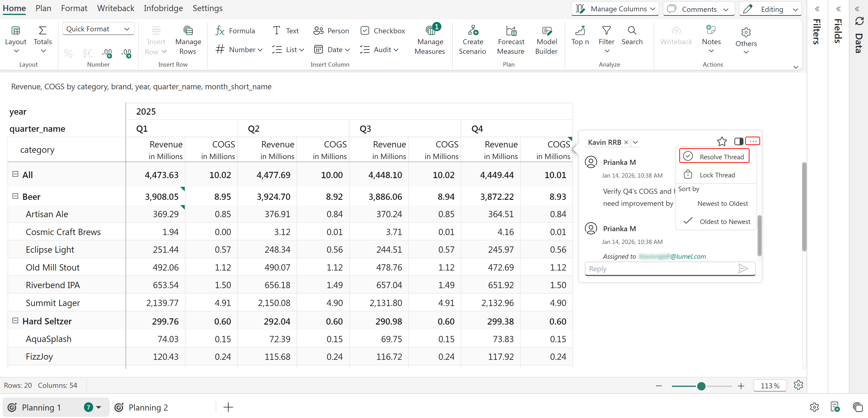
Task: Click the zoom slider handle
Action: [701, 386]
